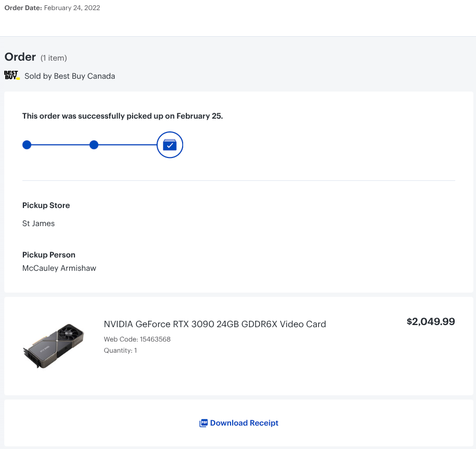Click the Order heading
The width and height of the screenshot is (476, 449).
(20, 57)
